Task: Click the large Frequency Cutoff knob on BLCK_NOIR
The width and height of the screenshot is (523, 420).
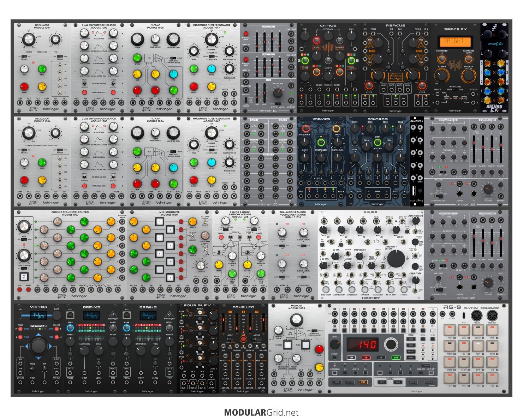Action: [396, 259]
